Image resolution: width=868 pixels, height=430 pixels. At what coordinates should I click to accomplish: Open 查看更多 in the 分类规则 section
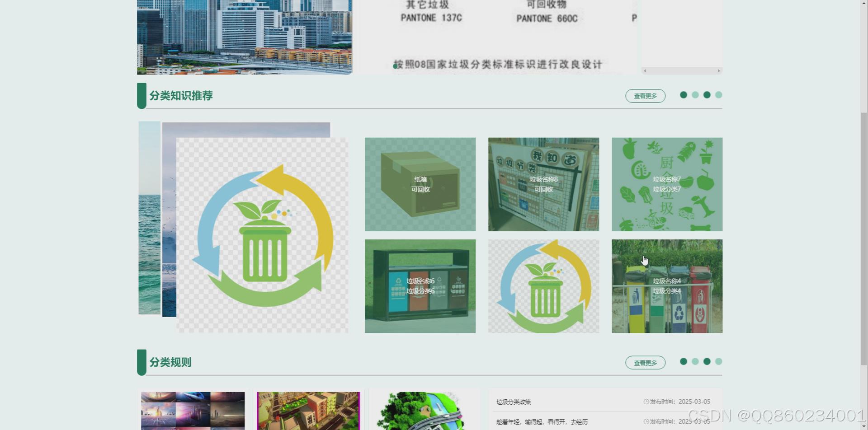[645, 362]
